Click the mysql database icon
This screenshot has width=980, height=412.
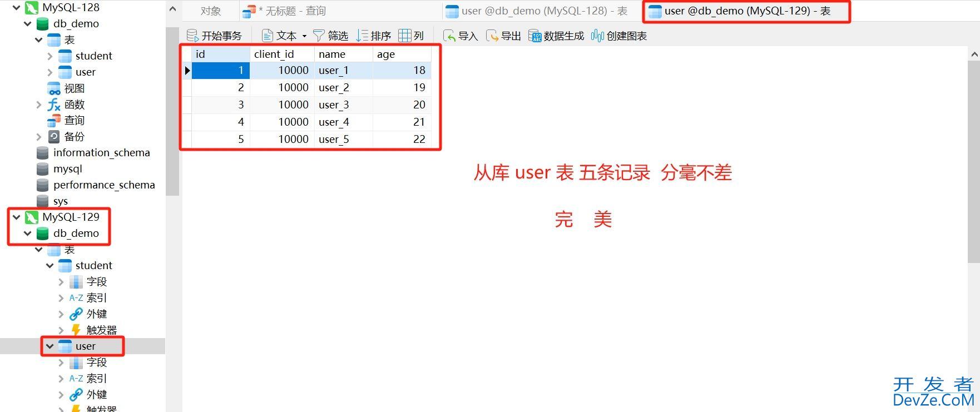click(42, 169)
